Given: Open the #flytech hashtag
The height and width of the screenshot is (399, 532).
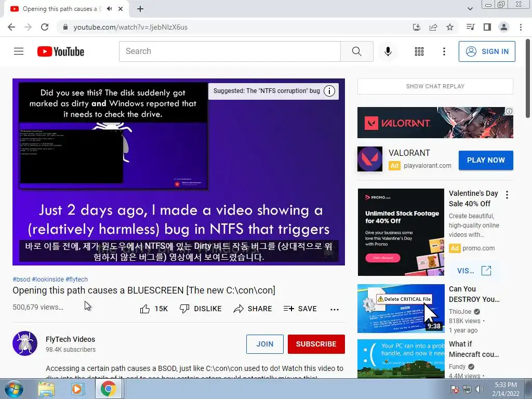Looking at the screenshot, I should click(77, 279).
